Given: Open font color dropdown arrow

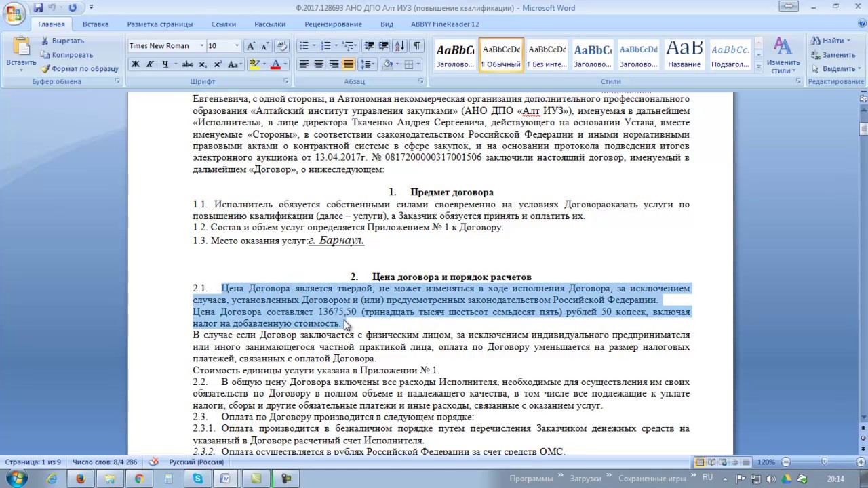Looking at the screenshot, I should point(285,64).
